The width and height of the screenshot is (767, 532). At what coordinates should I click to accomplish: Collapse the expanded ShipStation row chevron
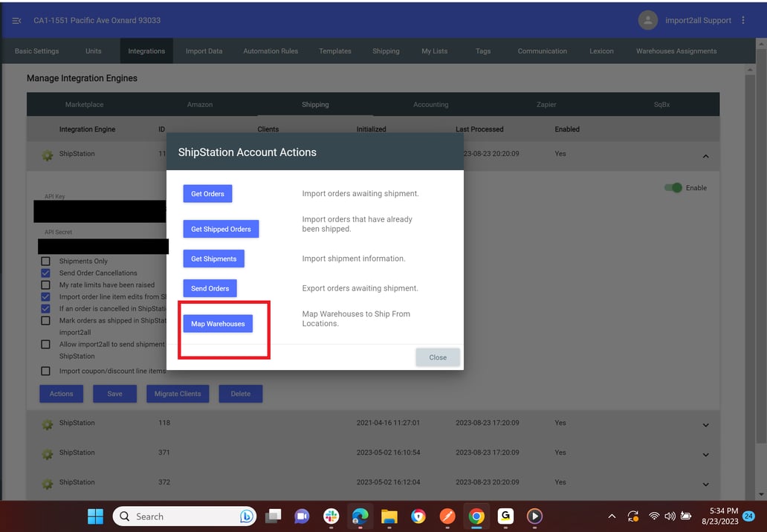(x=705, y=156)
